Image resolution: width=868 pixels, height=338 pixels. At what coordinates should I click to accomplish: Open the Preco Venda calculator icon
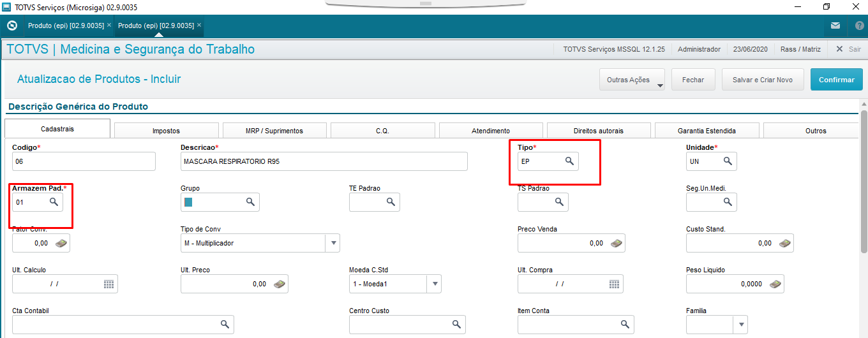tap(617, 243)
